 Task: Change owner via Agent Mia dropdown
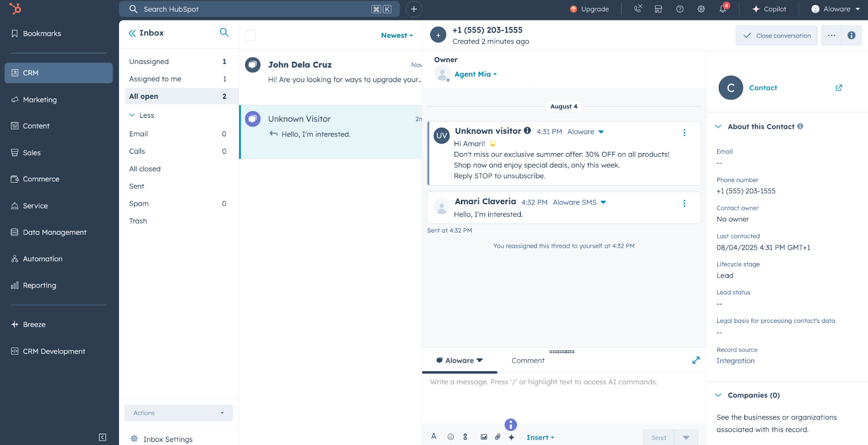pos(475,74)
